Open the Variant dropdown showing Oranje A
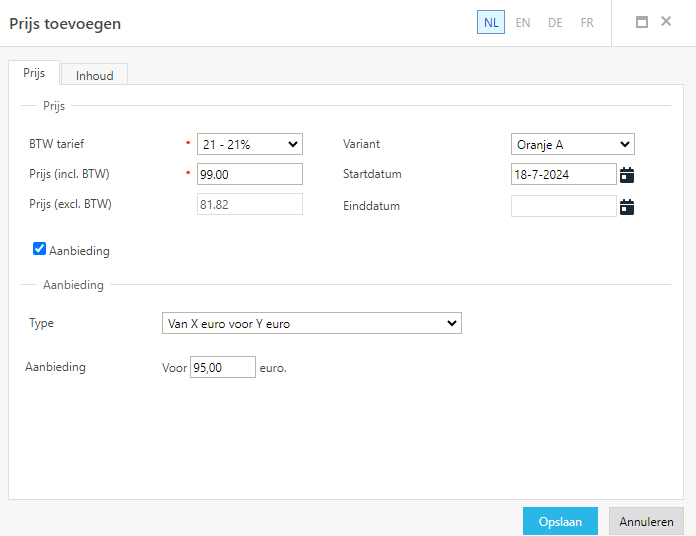Image resolution: width=696 pixels, height=536 pixels. click(573, 144)
